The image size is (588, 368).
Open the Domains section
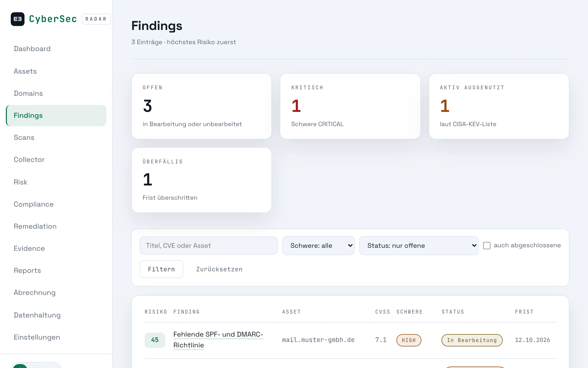coord(28,93)
